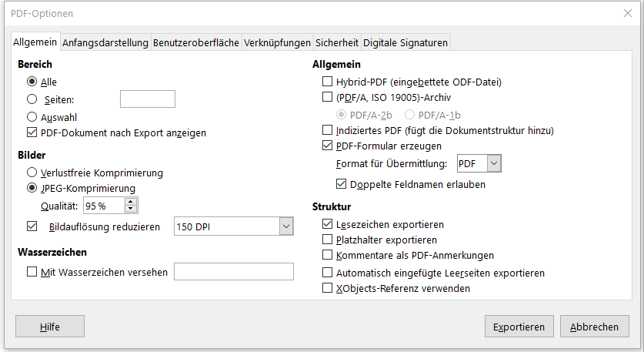Cancel with the Abbrechen button
The height and width of the screenshot is (352, 644).
(594, 327)
